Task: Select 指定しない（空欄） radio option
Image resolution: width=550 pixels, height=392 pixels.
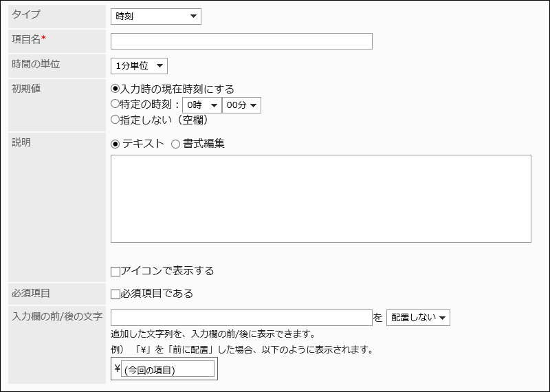Action: click(115, 120)
